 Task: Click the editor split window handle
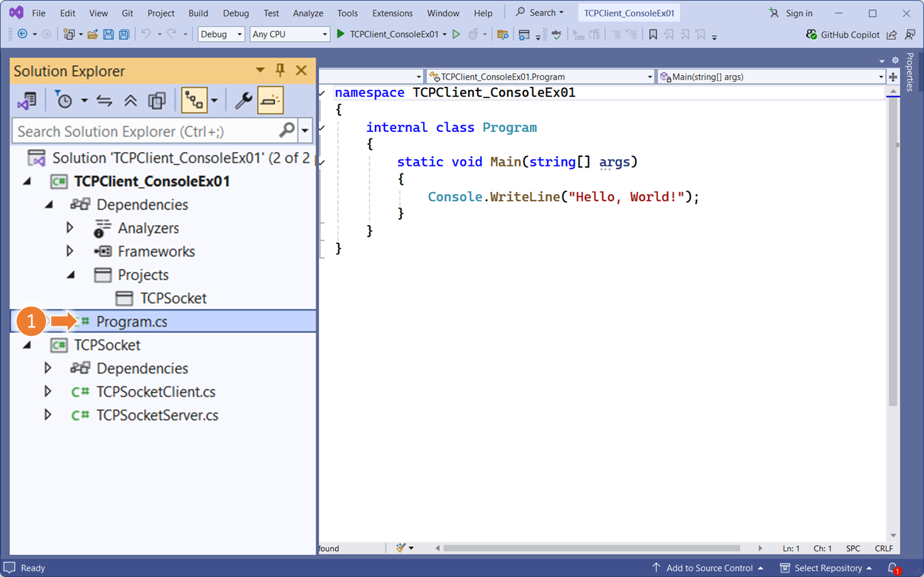pos(893,77)
